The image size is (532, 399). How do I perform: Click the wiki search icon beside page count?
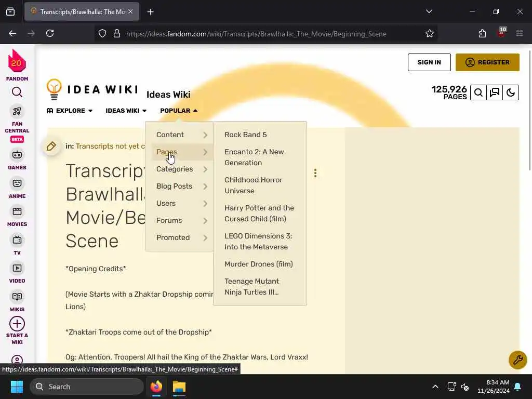[x=478, y=92]
